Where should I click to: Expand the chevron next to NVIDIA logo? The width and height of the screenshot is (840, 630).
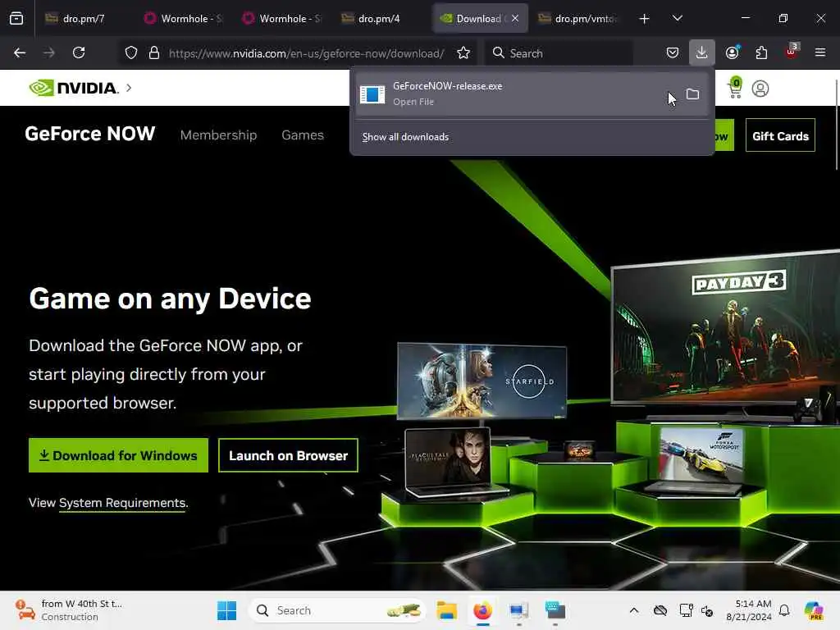click(x=129, y=88)
